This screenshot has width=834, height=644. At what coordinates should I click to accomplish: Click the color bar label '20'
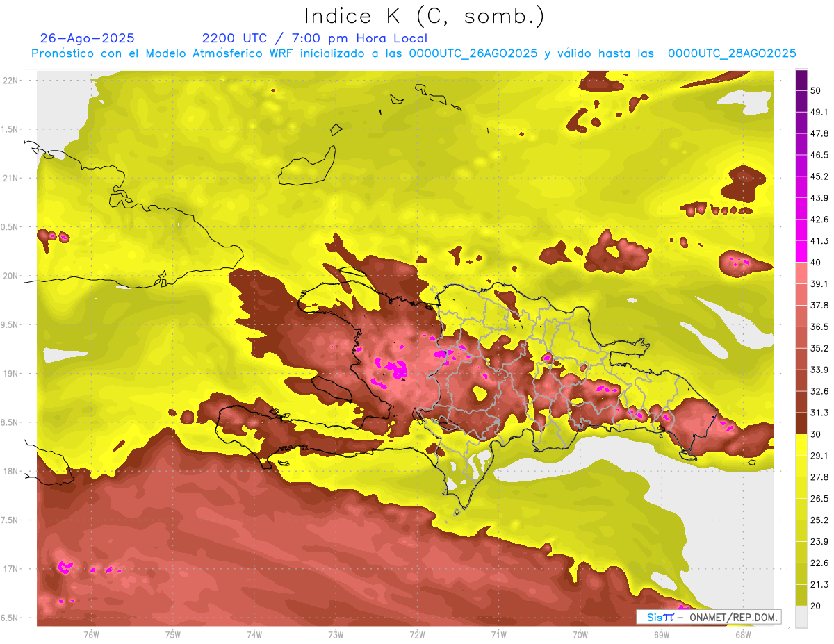tap(815, 606)
